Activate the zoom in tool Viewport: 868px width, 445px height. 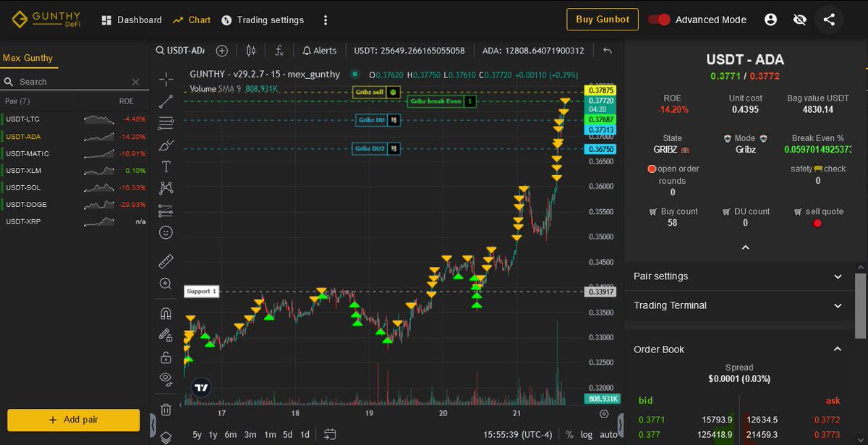pyautogui.click(x=166, y=284)
